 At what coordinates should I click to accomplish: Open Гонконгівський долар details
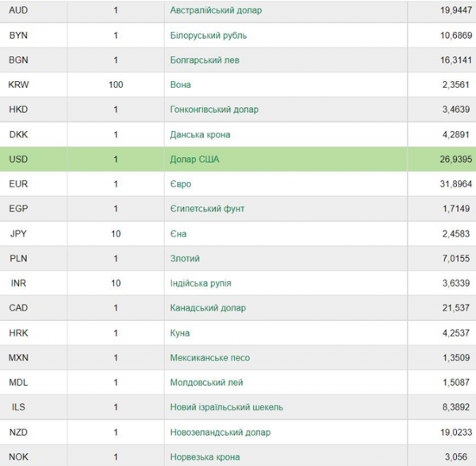[x=214, y=110]
